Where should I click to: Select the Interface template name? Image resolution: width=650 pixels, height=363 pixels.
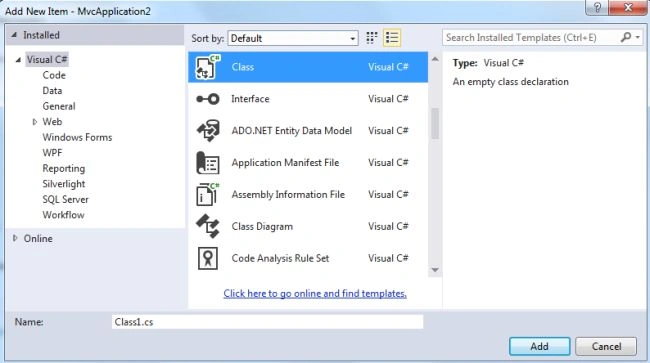click(x=250, y=99)
